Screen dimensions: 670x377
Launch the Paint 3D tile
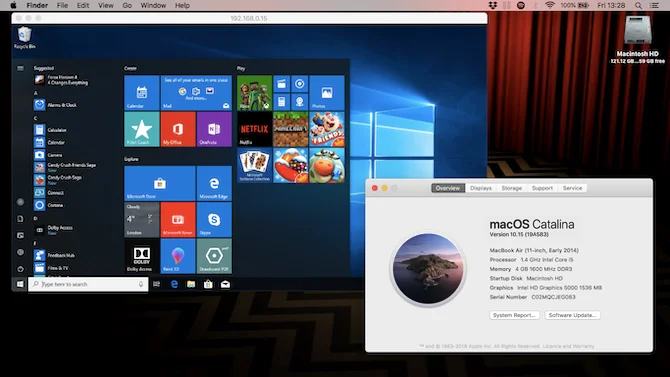[x=178, y=256]
